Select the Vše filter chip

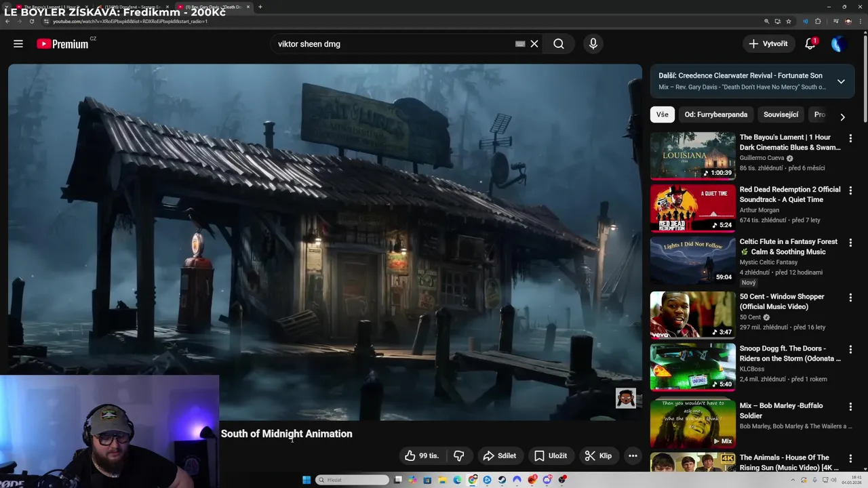point(662,115)
